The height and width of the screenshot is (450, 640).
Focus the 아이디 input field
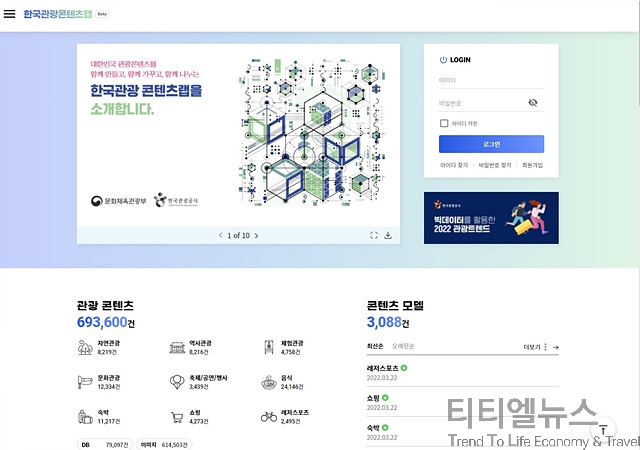coord(491,80)
